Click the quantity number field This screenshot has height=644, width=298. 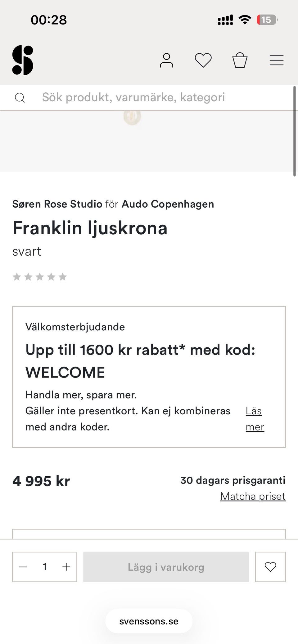click(45, 567)
